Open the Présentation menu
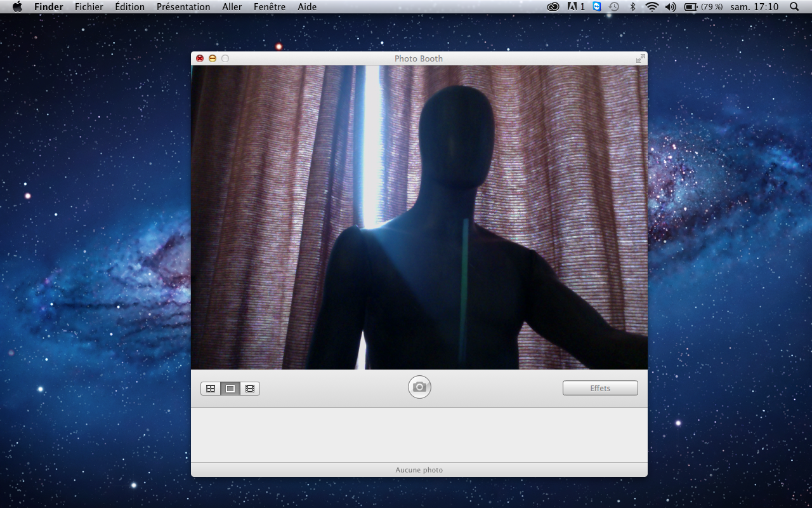 click(183, 7)
